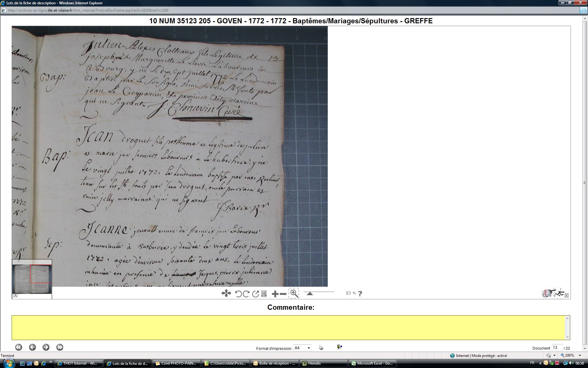Image resolution: width=588 pixels, height=368 pixels.
Task: Click the yellow Commentaire text area
Action: 289,327
